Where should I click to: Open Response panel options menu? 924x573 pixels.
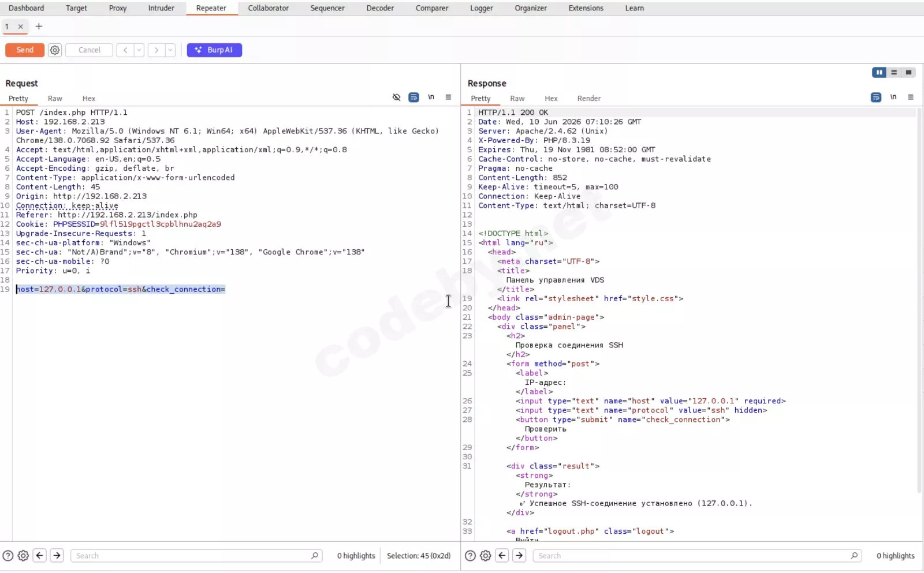tap(911, 98)
